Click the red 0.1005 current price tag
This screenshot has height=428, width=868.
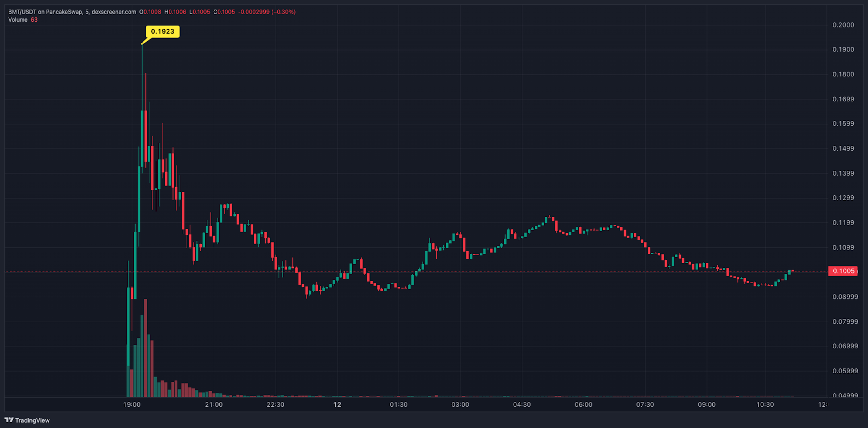(843, 271)
